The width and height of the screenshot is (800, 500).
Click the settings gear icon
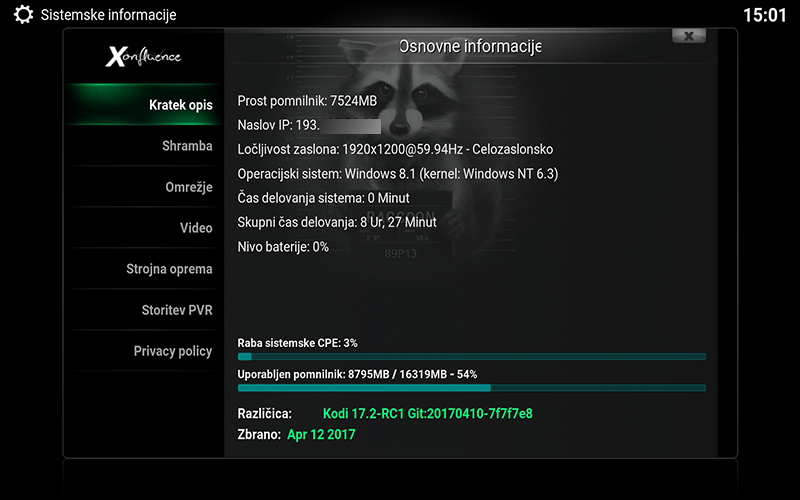click(23, 15)
